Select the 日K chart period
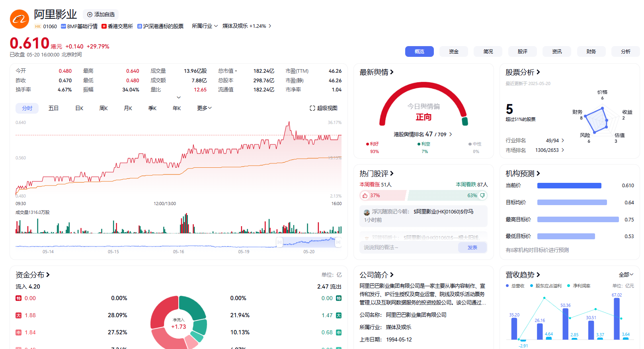Screen dimensions: 644x349 coord(79,108)
